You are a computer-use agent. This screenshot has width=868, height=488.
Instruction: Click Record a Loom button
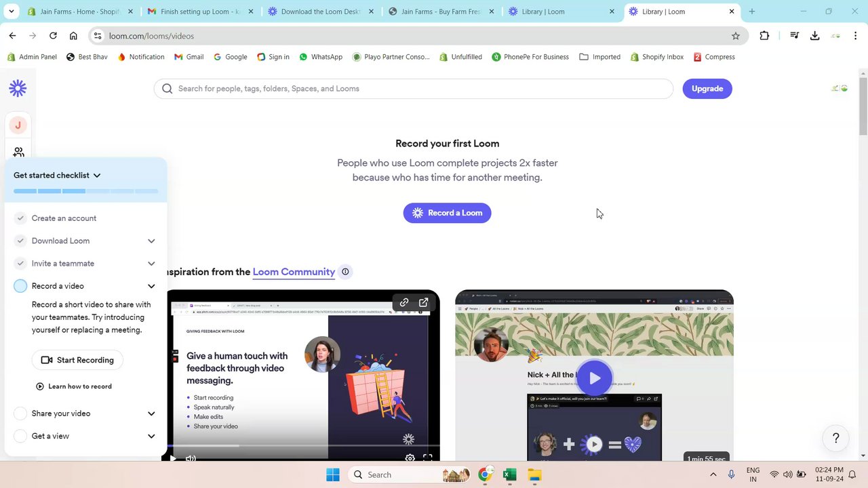click(x=447, y=213)
